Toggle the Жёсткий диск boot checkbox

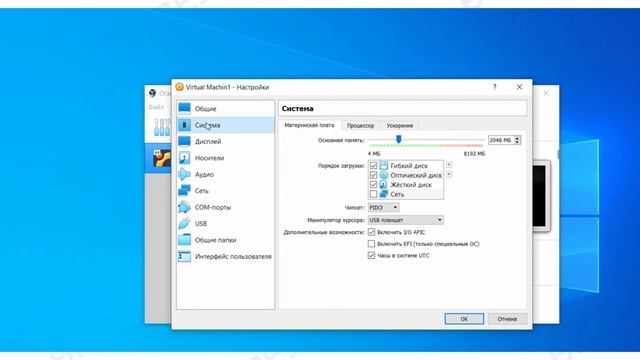point(373,184)
